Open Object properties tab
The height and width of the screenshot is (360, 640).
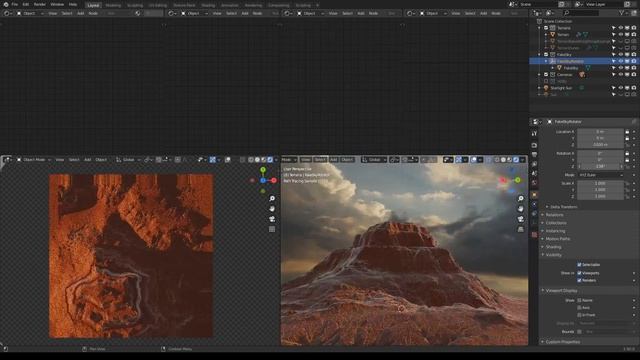pyautogui.click(x=534, y=195)
